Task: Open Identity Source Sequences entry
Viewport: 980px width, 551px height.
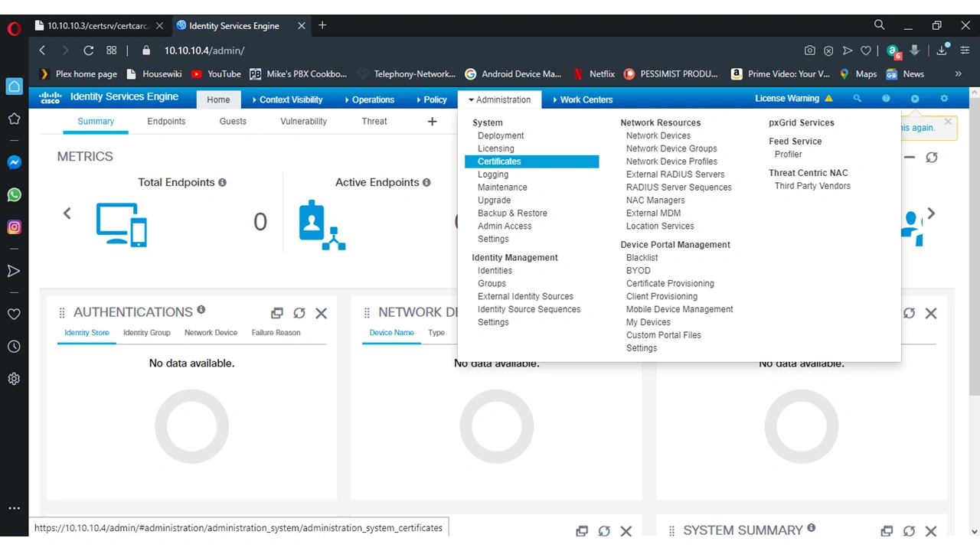Action: (529, 309)
